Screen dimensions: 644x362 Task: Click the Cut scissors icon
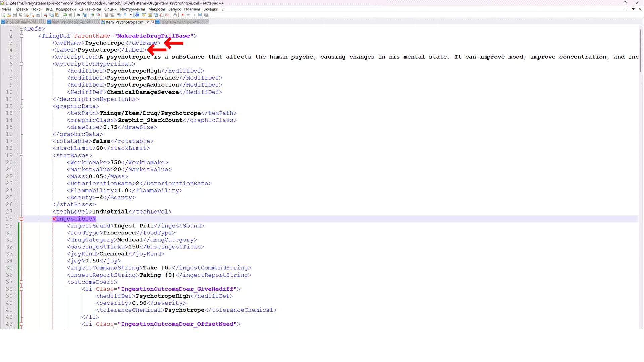pyautogui.click(x=46, y=15)
